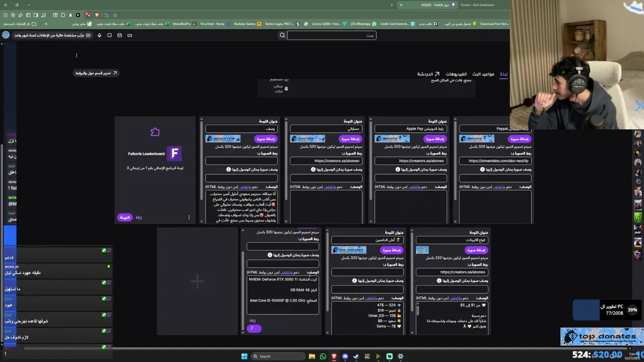Click the Apple Pay panel donate thumbnail
Viewport: 644px width, 362px height.
pos(392,139)
